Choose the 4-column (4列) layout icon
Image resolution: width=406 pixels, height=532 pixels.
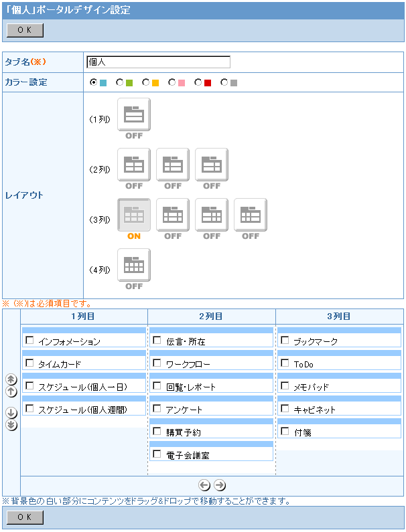(134, 265)
